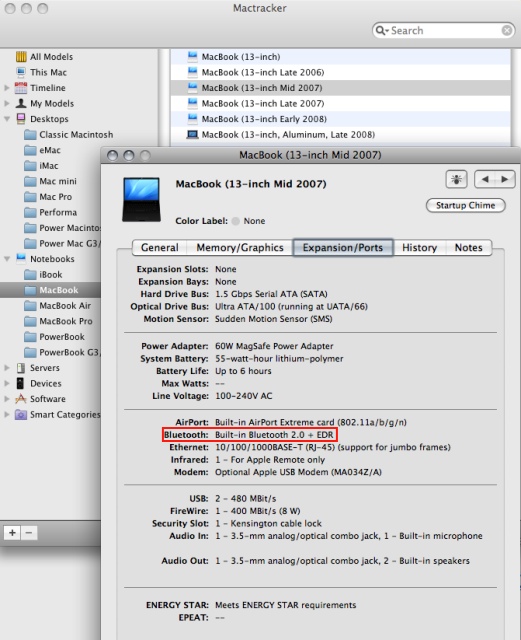This screenshot has width=521, height=640.
Task: Collapse the Desktops disclosure triangle
Action: click(7, 119)
